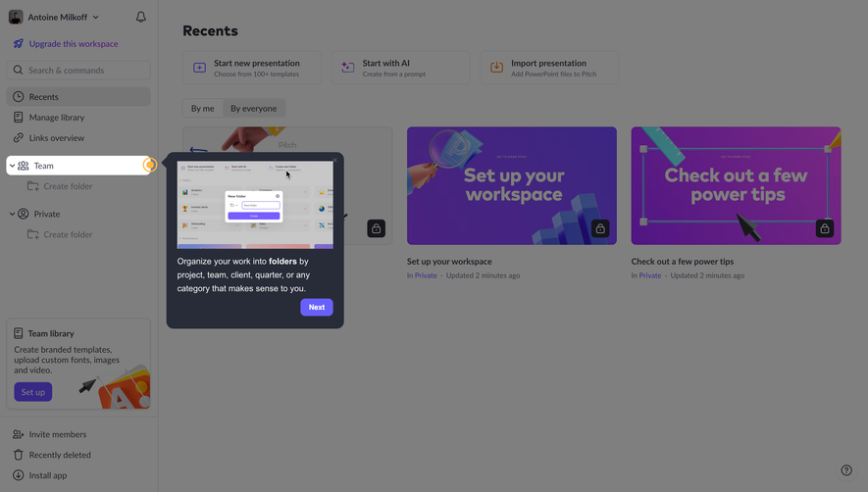868x492 pixels.
Task: Click the Start new presentation plus icon
Action: point(199,68)
